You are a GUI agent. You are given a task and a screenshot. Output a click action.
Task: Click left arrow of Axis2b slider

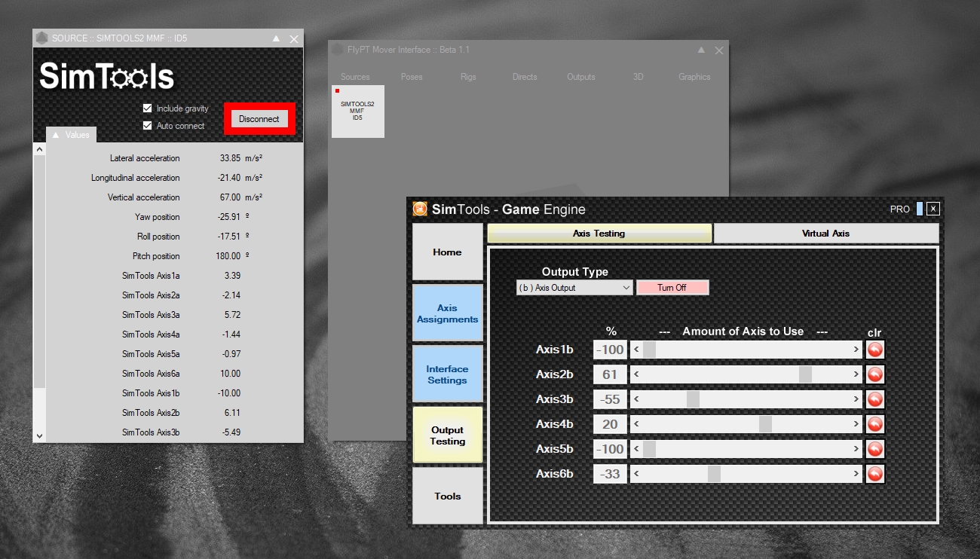click(x=636, y=374)
